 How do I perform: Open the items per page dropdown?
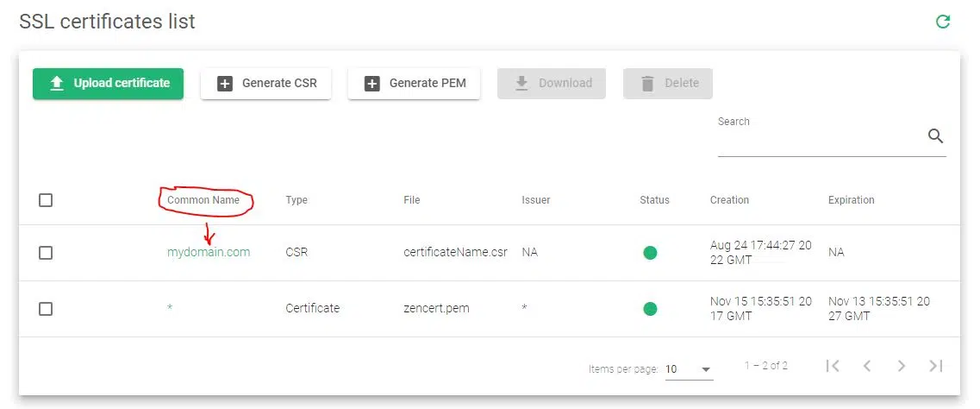point(689,369)
